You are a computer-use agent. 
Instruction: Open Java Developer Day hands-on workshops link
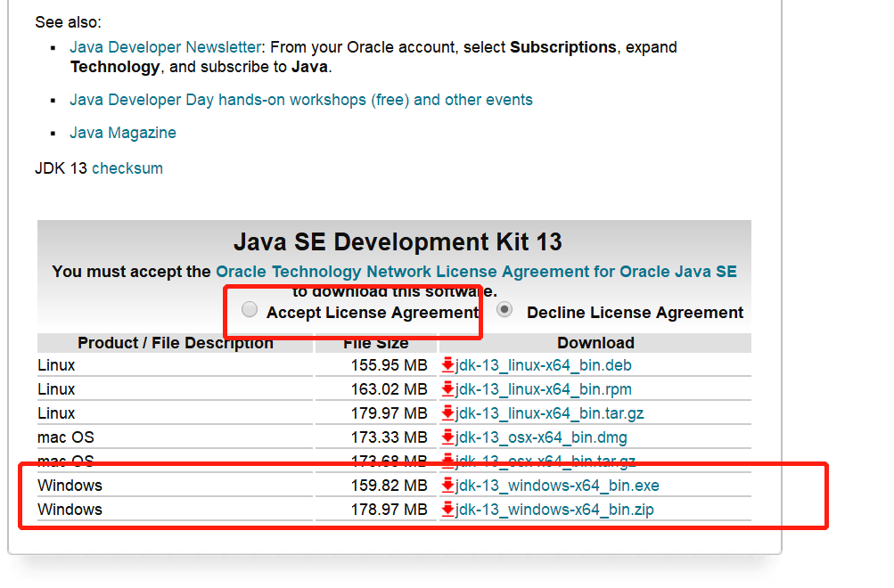(x=301, y=100)
